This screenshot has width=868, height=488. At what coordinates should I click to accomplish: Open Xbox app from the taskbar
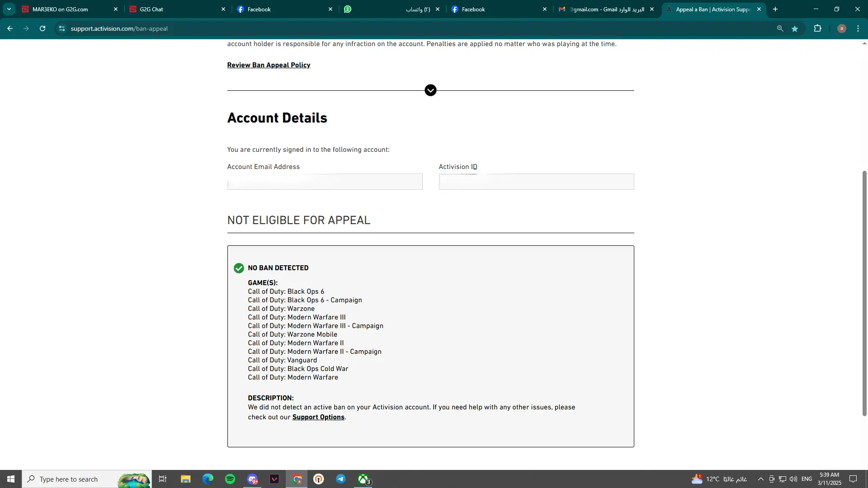point(363,479)
